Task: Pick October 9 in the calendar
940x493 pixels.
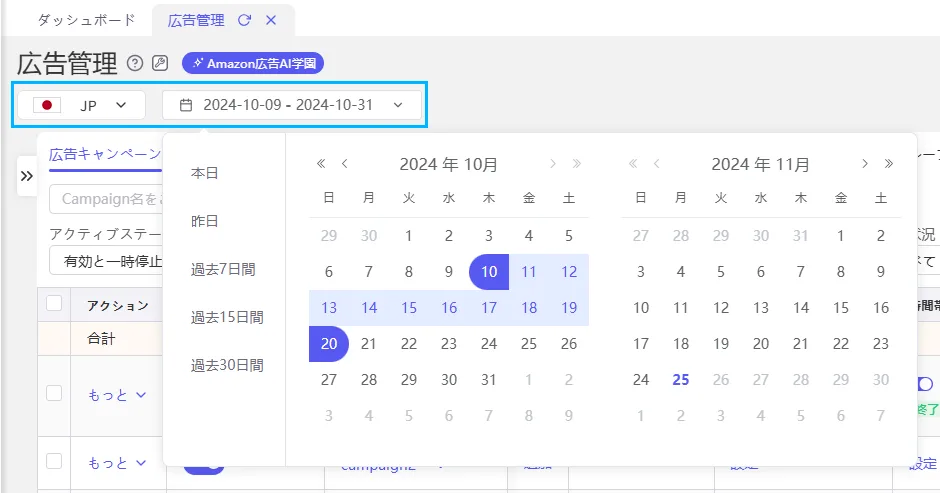Action: pyautogui.click(x=449, y=272)
